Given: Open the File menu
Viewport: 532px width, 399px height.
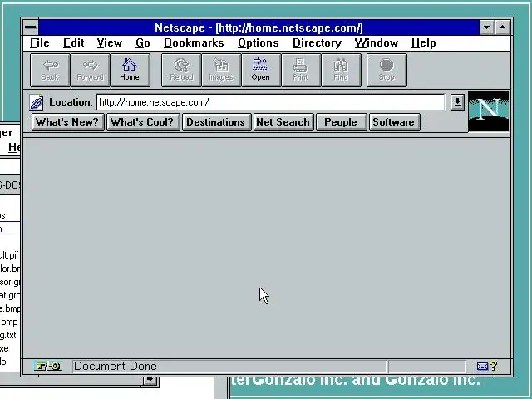Looking at the screenshot, I should click(40, 42).
